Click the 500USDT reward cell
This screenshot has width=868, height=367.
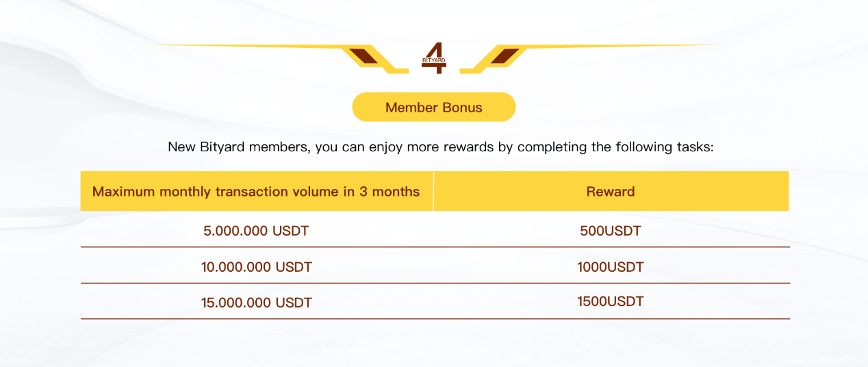point(611,231)
